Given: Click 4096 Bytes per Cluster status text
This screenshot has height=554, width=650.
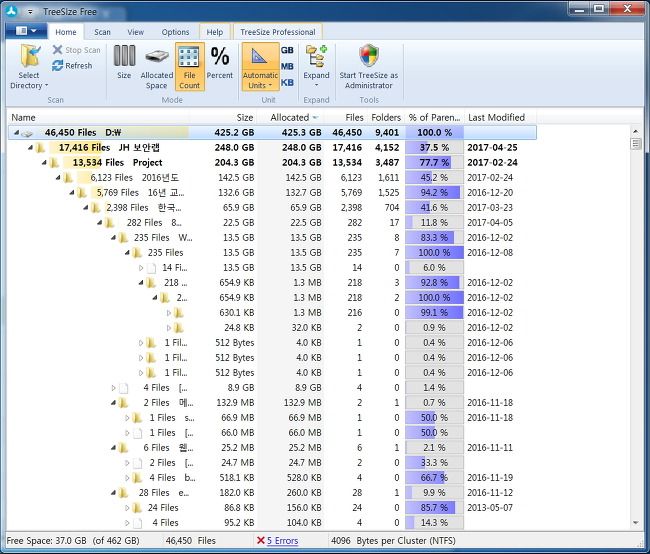Looking at the screenshot, I should 393,541.
